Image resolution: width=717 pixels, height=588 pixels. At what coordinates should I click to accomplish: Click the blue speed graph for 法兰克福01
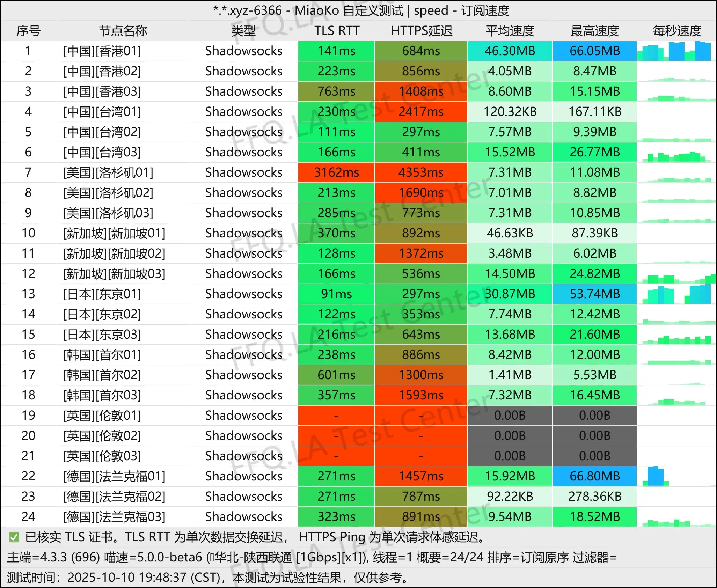(656, 476)
